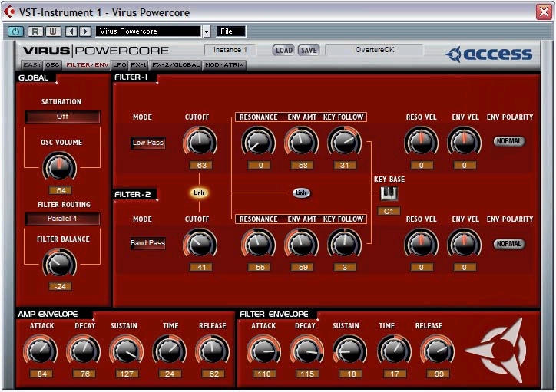The image size is (556, 392).
Task: Click the Amp Envelope Release knob
Action: (x=213, y=351)
